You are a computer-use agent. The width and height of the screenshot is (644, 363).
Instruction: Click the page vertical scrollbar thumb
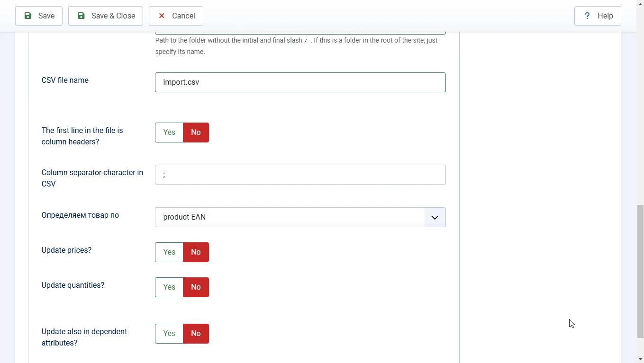(x=640, y=271)
